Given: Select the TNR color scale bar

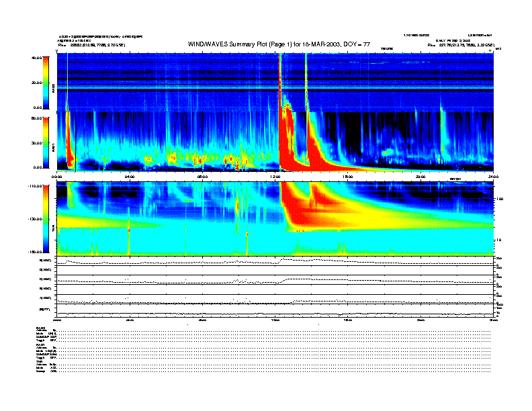Looking at the screenshot, I should pyautogui.click(x=46, y=219).
